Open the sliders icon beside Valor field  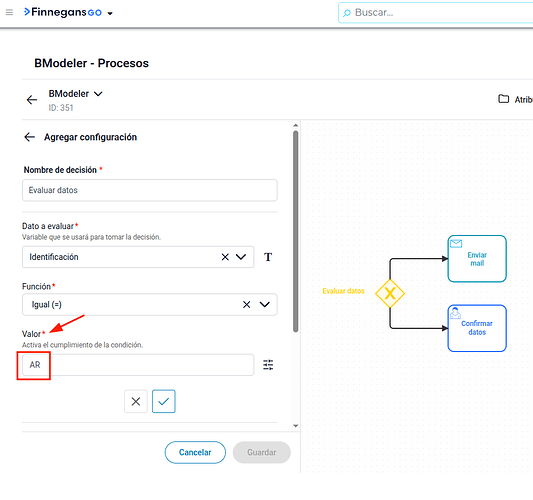click(268, 365)
